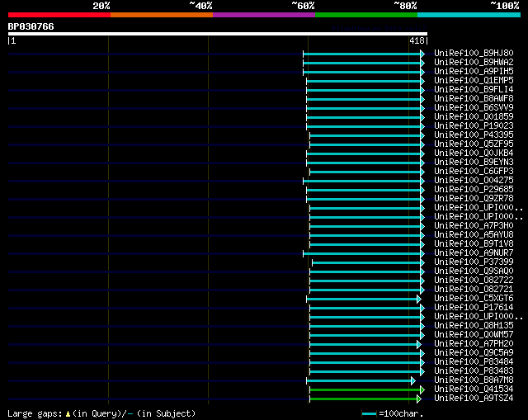Click the purple ~60% identity legend segment
This screenshot has width=528, height=420.
click(264, 15)
